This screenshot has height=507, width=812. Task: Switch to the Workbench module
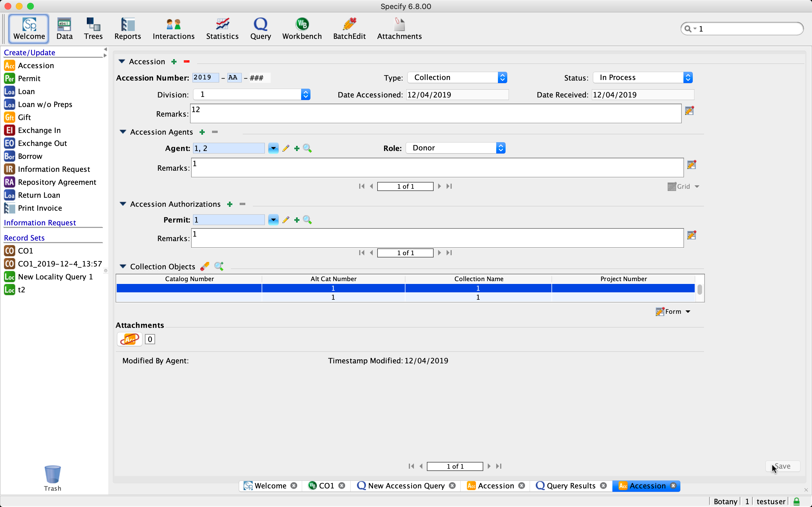pos(301,28)
